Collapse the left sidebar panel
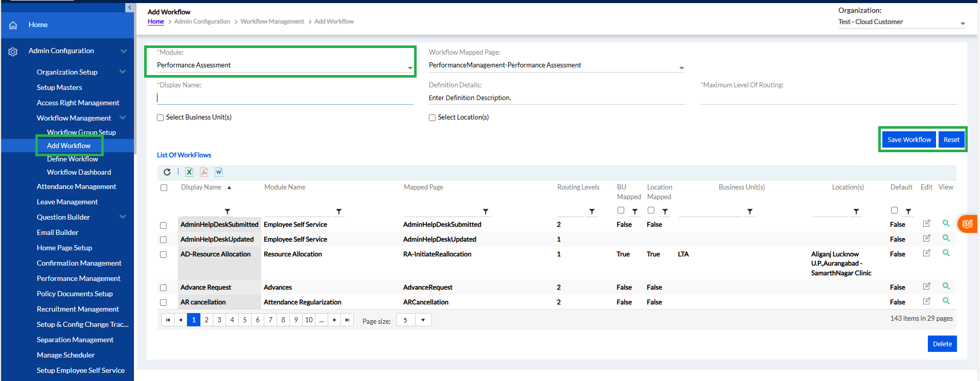Viewport: 980px width, 381px height. pos(129,7)
